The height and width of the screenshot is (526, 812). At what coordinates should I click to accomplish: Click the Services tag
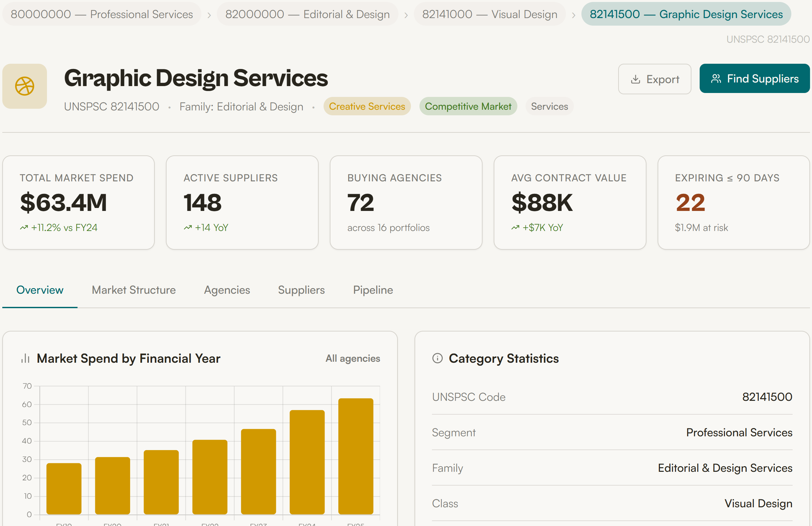pyautogui.click(x=549, y=106)
